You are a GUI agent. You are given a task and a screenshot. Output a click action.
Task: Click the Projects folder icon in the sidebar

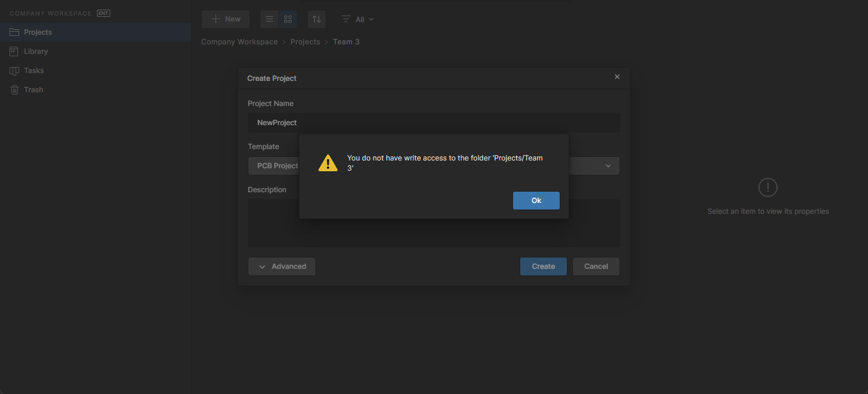14,32
